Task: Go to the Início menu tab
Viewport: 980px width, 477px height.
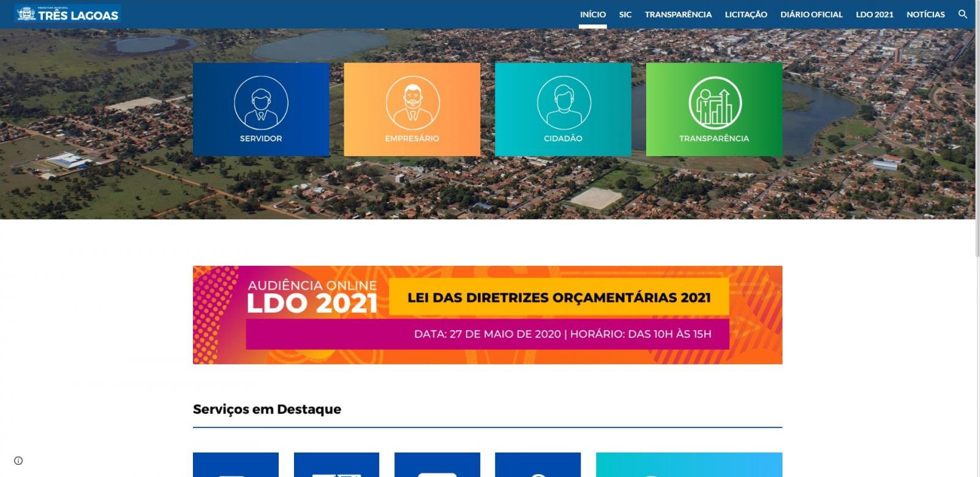Action: pos(593,14)
